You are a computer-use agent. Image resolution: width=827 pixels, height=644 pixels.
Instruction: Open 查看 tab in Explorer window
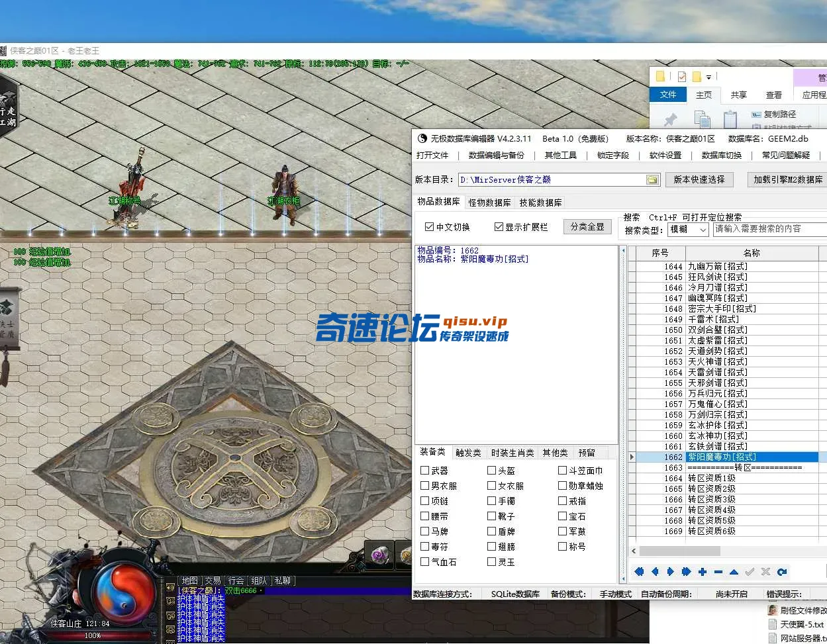coord(773,95)
